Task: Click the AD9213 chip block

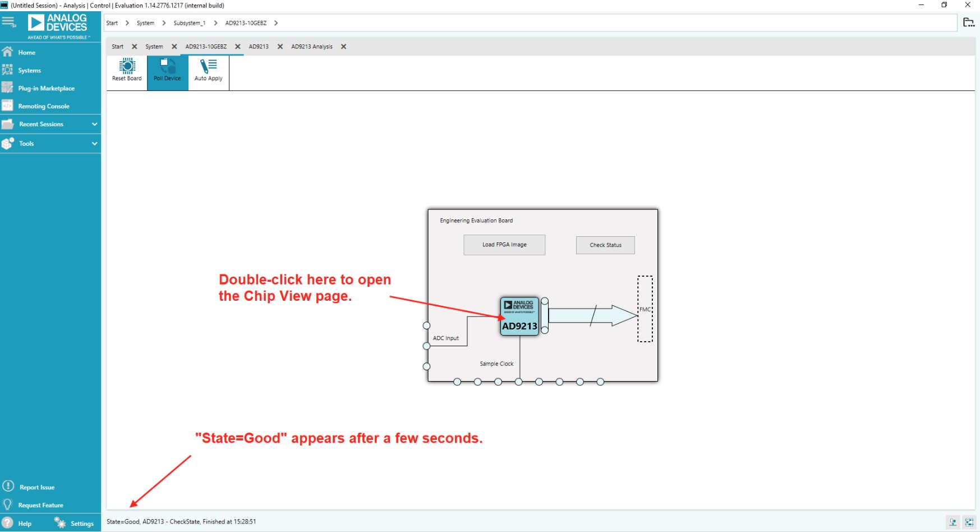Action: coord(519,317)
